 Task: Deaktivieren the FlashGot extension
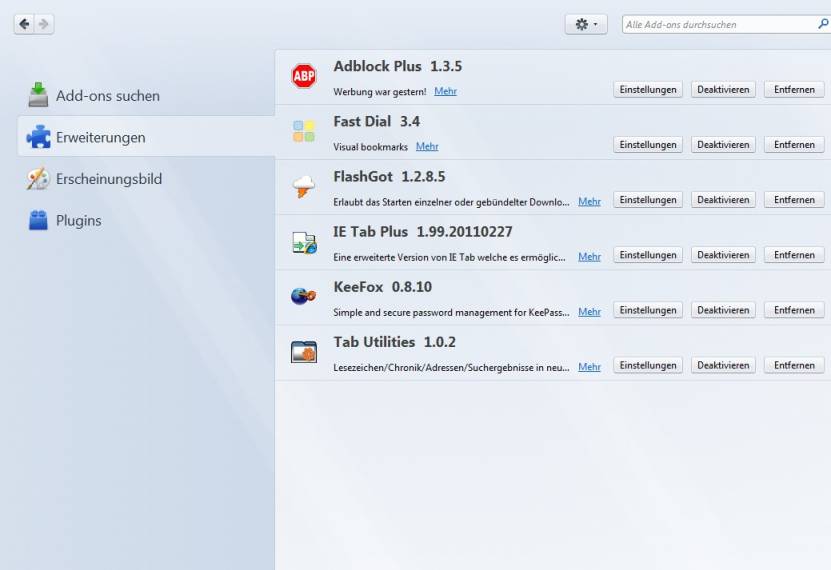723,200
